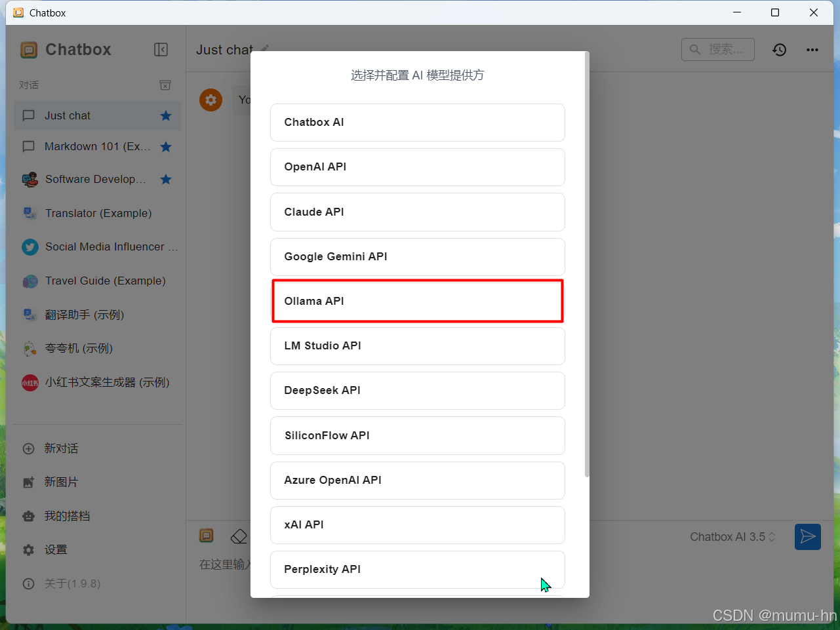
Task: Click the Chatbox app icon in title bar
Action: pos(18,12)
